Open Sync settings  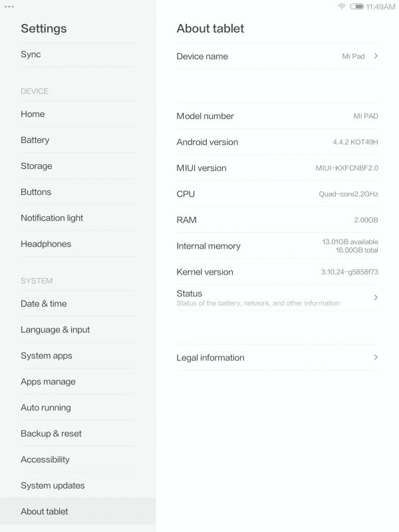pyautogui.click(x=78, y=55)
